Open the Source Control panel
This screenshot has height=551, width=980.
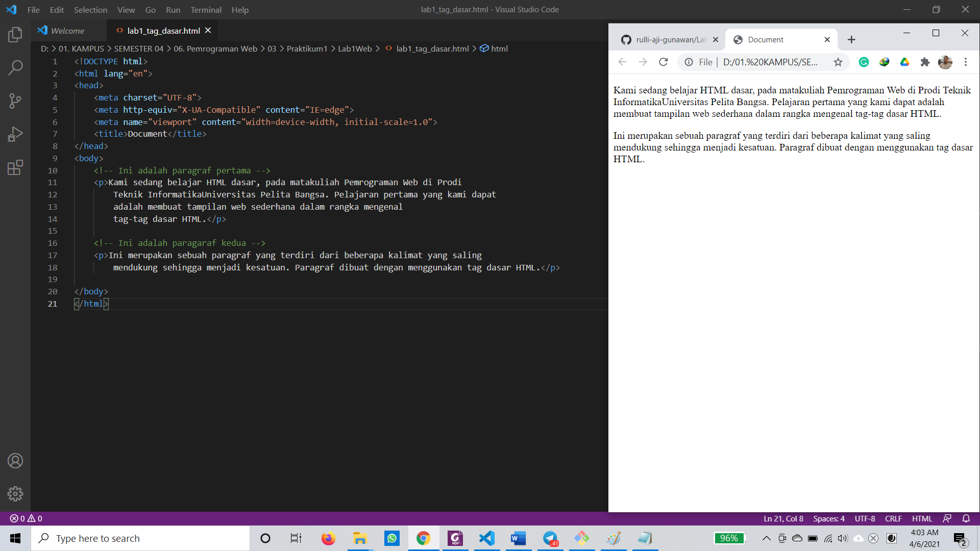tap(15, 101)
